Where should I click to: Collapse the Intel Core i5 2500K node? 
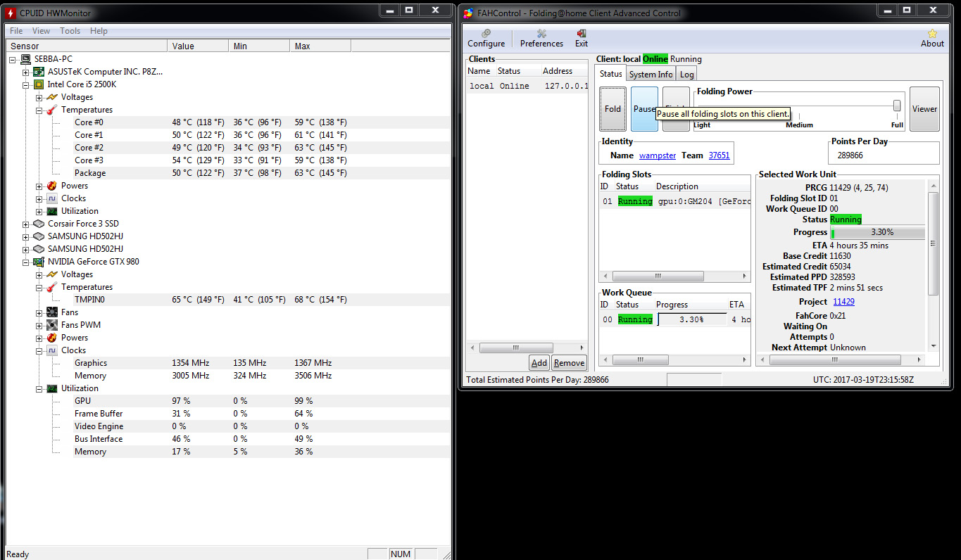pyautogui.click(x=26, y=84)
